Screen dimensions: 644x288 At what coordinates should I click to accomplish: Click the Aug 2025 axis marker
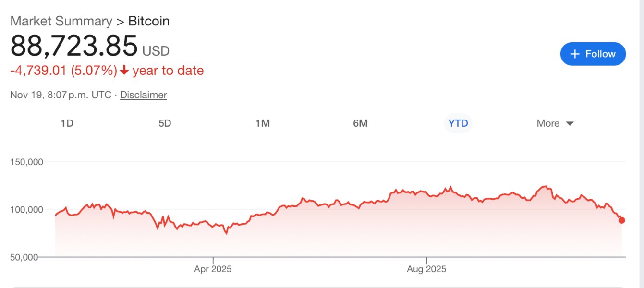click(x=426, y=269)
